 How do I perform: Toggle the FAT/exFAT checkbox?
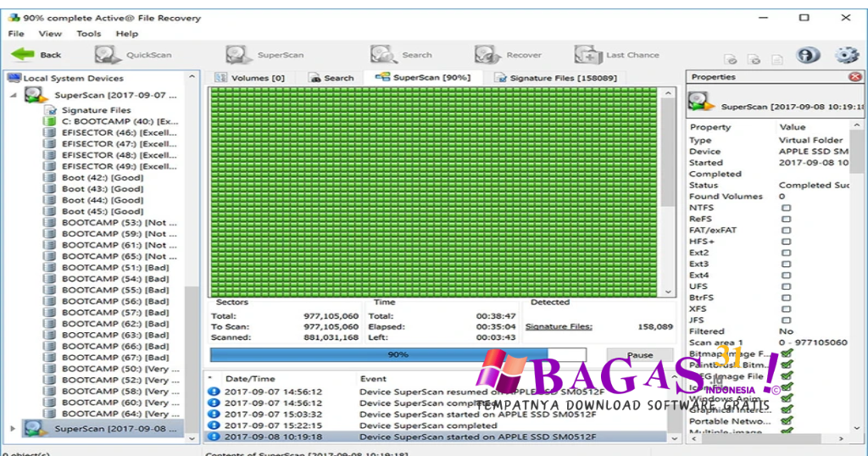(x=786, y=231)
